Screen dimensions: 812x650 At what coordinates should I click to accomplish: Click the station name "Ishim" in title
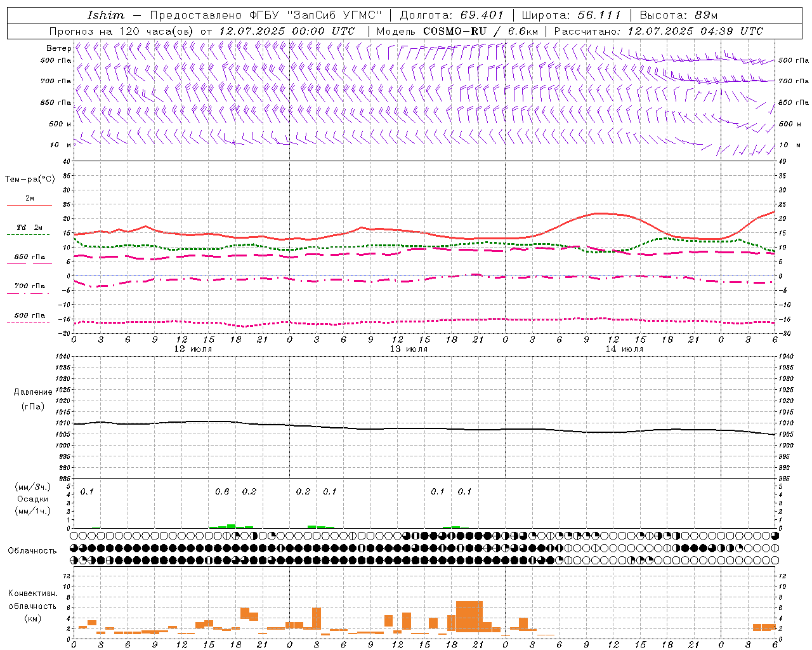105,15
